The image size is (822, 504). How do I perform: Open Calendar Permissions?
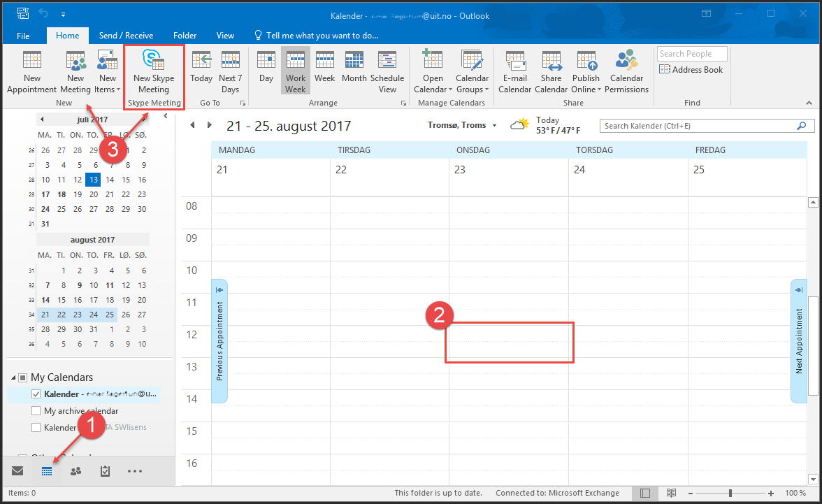[x=626, y=73]
